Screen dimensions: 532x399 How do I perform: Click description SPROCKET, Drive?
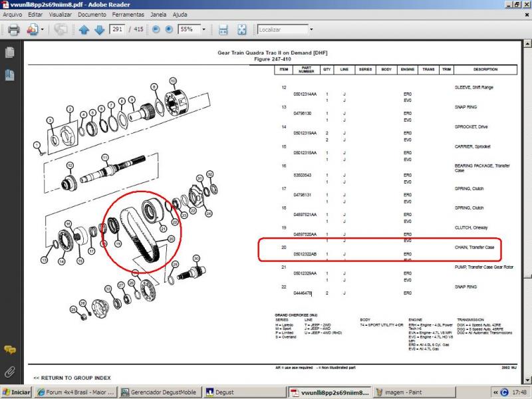click(471, 126)
